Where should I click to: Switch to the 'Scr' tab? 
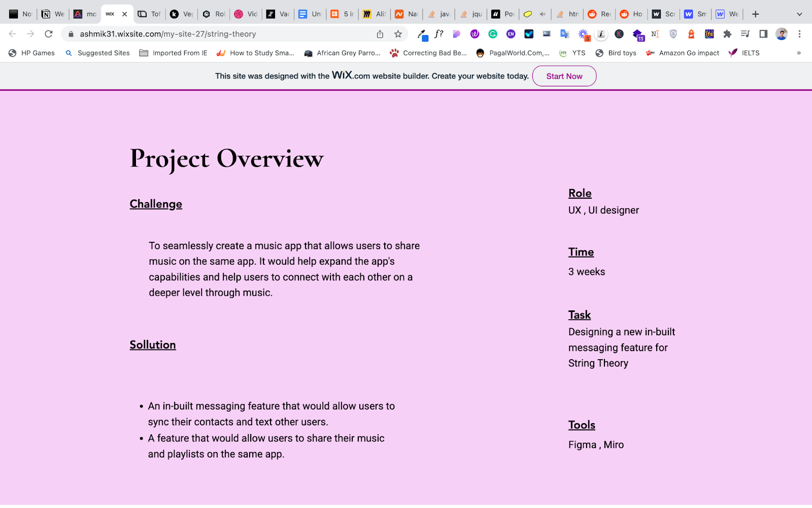pos(664,14)
